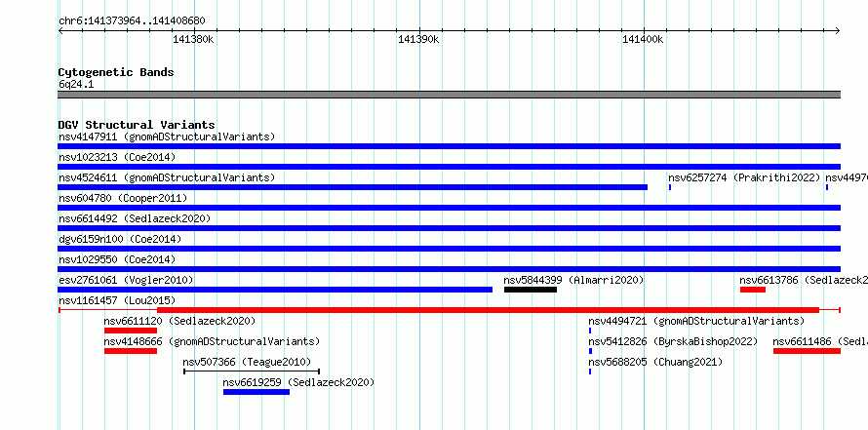Open the nsv507366 (Teague2010) label
The image size is (868, 430).
[247, 362]
